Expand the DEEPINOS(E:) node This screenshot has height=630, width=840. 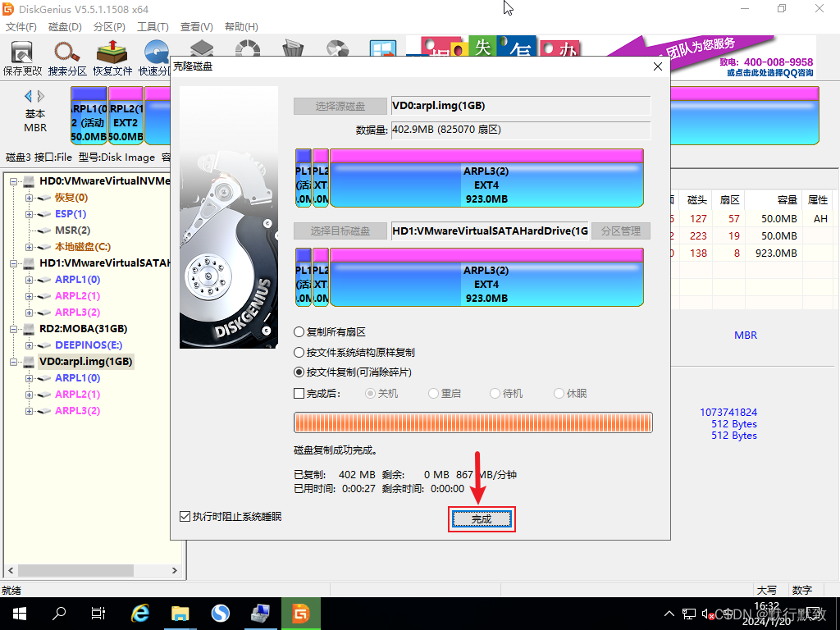click(x=30, y=345)
